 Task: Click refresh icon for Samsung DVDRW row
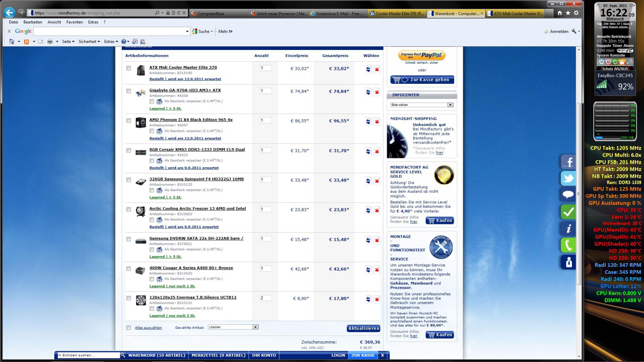pos(368,241)
